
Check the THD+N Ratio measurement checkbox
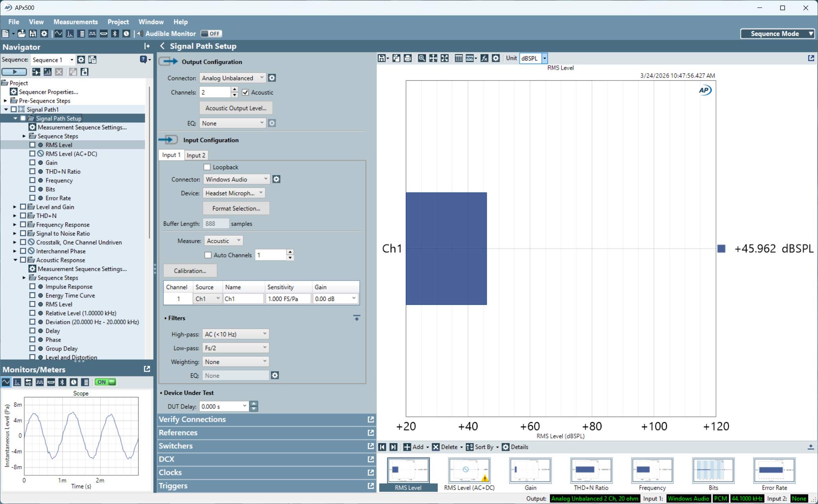tap(32, 172)
